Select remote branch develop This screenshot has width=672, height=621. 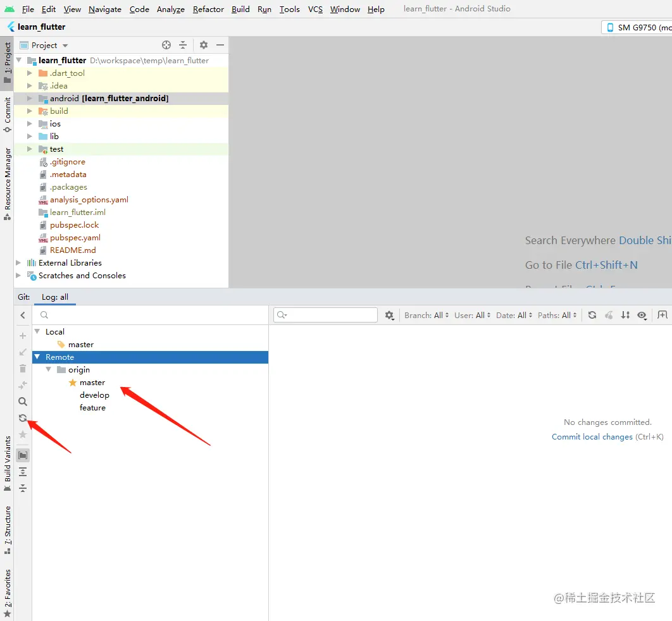(94, 395)
